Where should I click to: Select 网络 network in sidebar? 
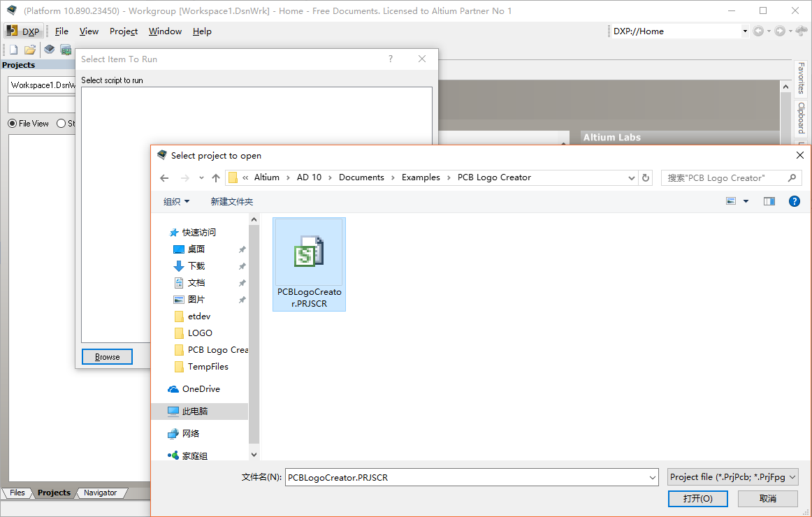click(191, 434)
